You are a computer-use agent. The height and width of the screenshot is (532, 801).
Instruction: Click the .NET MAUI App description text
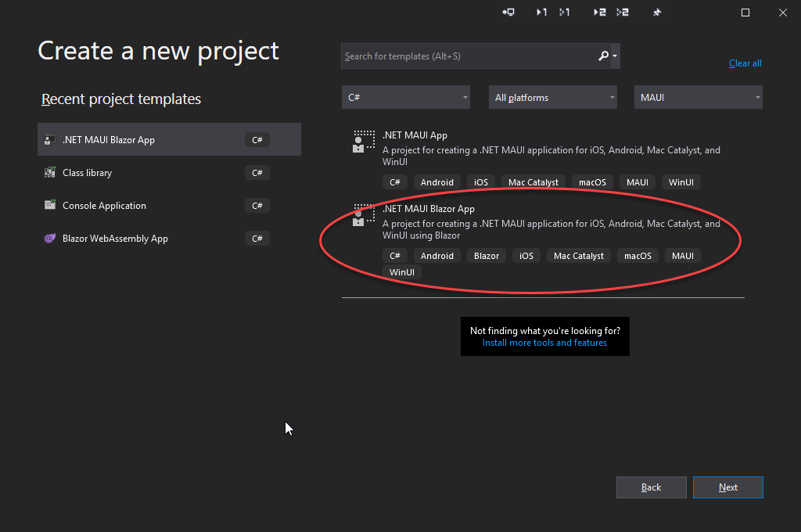tap(551, 156)
